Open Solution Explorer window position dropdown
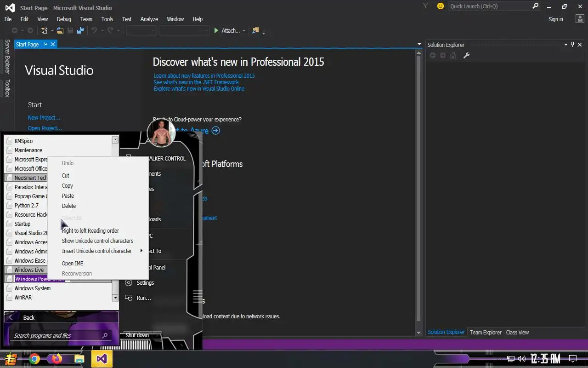 (566, 45)
